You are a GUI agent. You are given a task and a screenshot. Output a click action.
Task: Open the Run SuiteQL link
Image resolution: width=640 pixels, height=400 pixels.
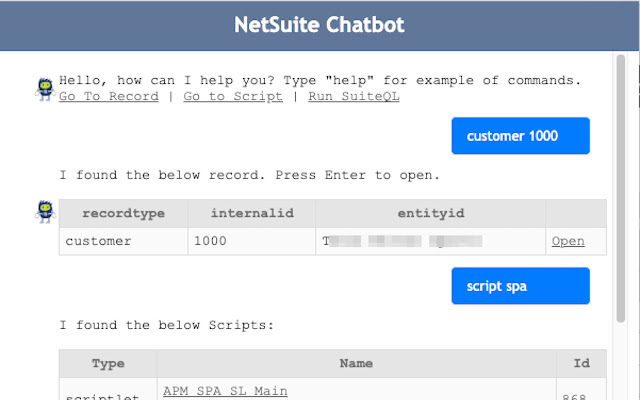353,96
